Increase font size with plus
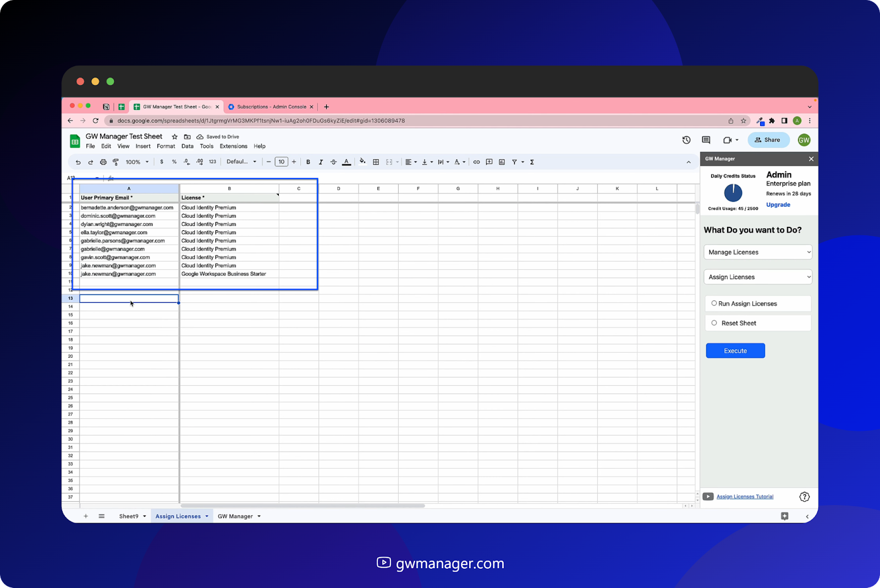880x588 pixels. click(x=294, y=162)
